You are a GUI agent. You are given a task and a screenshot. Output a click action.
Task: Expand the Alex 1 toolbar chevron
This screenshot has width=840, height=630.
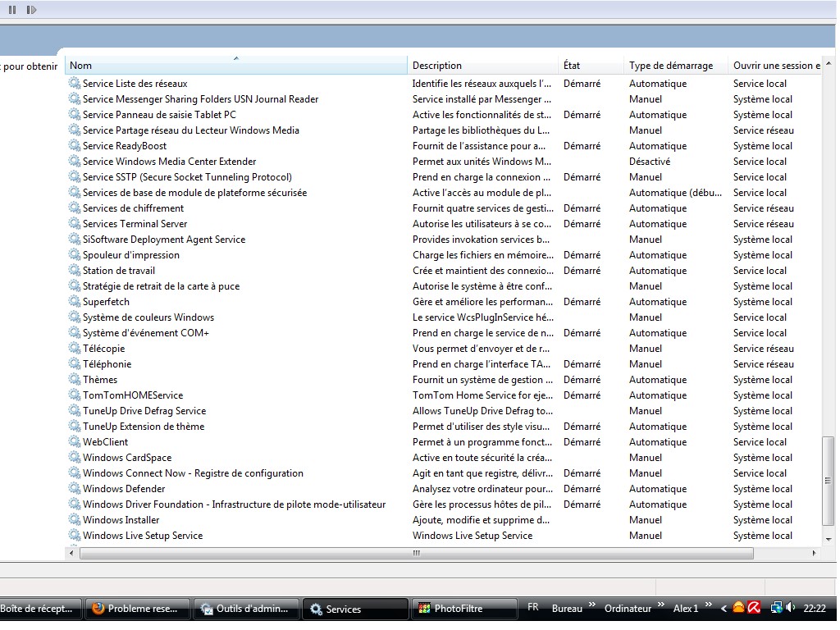709,605
